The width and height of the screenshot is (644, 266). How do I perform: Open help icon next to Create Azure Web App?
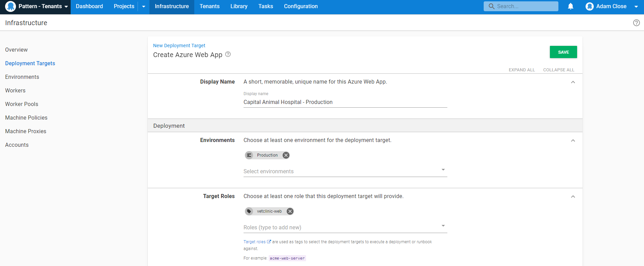tap(228, 54)
